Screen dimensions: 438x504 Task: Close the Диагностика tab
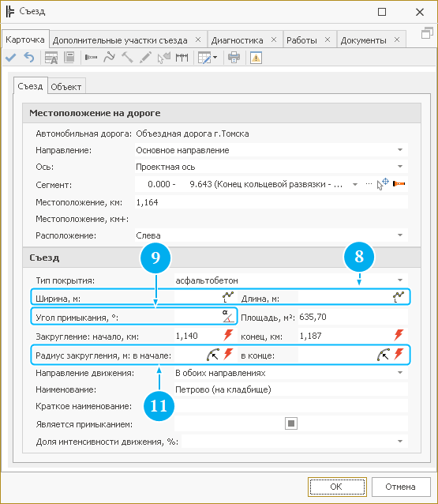[274, 39]
